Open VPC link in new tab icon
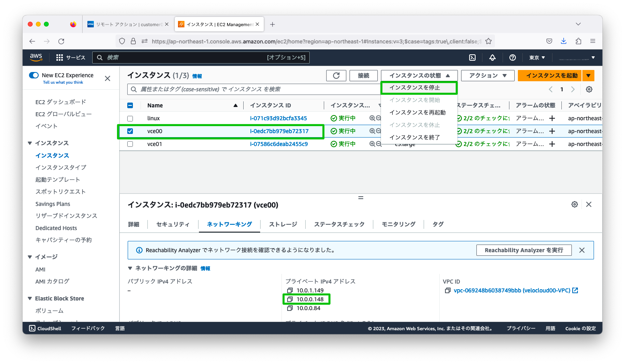Image resolution: width=625 pixels, height=364 pixels. tap(575, 290)
